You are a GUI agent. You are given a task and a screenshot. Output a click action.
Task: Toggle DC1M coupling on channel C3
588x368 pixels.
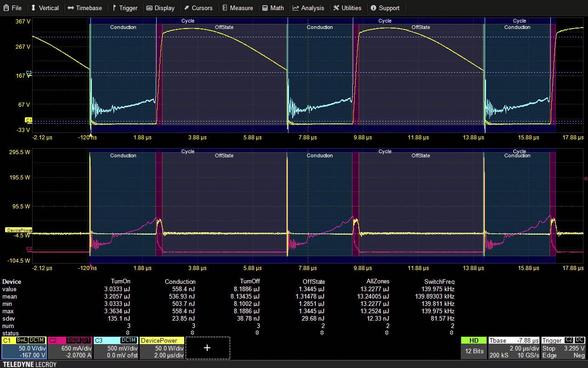tap(129, 340)
